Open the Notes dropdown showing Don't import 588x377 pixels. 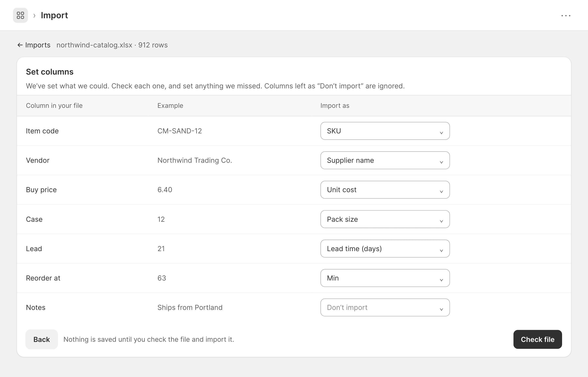pos(385,307)
